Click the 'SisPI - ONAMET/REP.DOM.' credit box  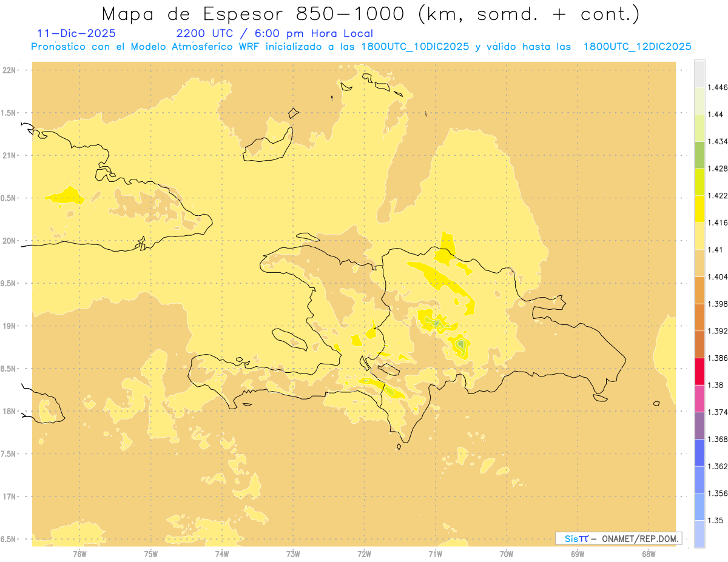618,538
